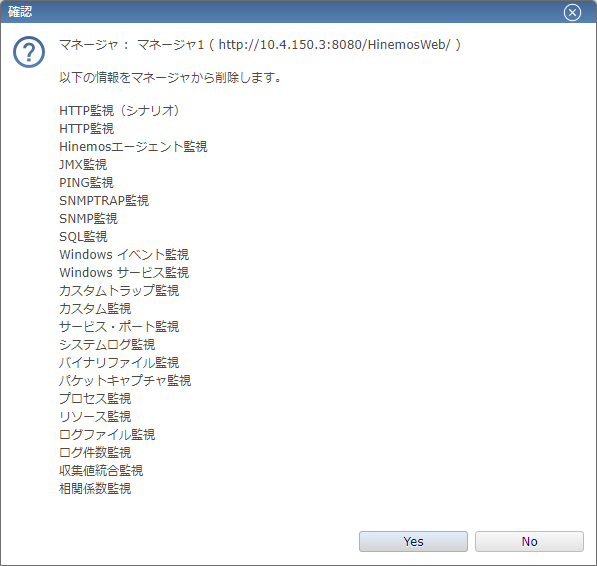Click the PING監視 entry
This screenshot has height=566, width=597.
click(x=86, y=183)
